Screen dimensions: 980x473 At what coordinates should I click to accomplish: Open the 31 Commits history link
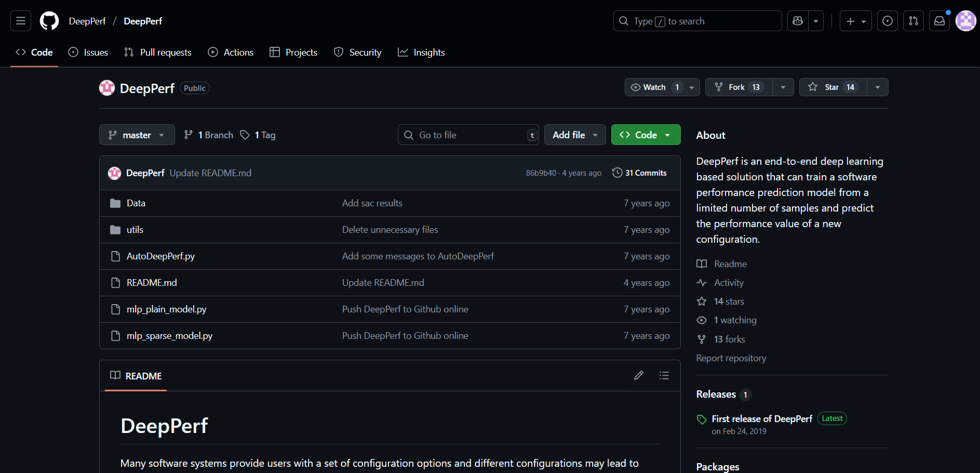point(639,173)
